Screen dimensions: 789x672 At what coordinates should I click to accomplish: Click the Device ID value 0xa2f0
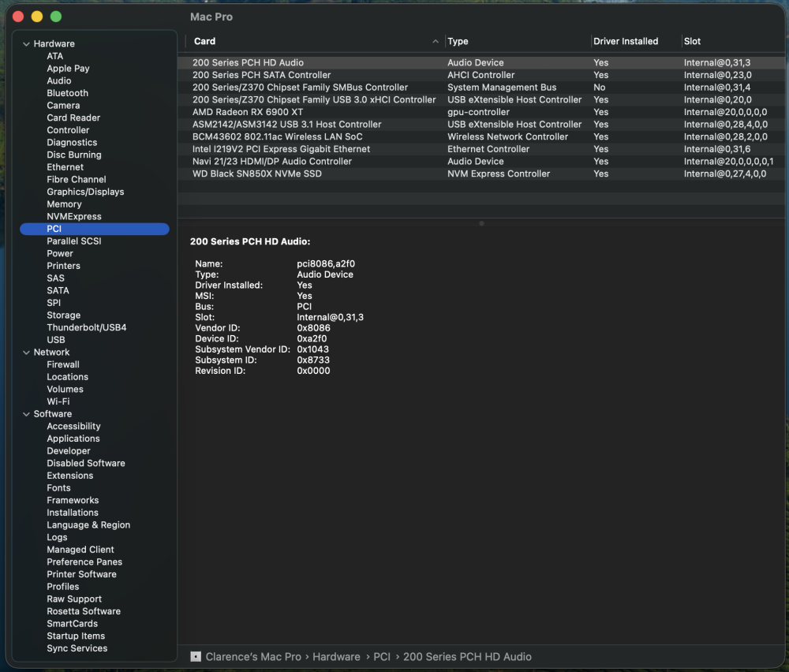[312, 338]
